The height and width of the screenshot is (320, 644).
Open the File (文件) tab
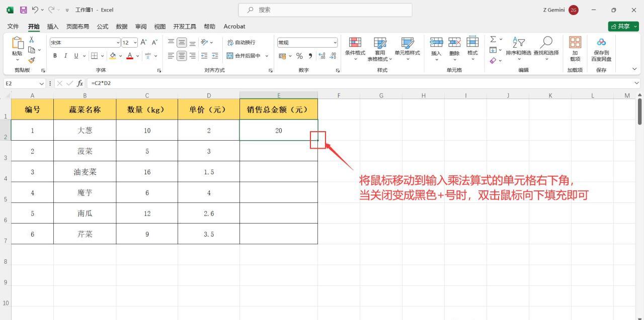click(13, 26)
